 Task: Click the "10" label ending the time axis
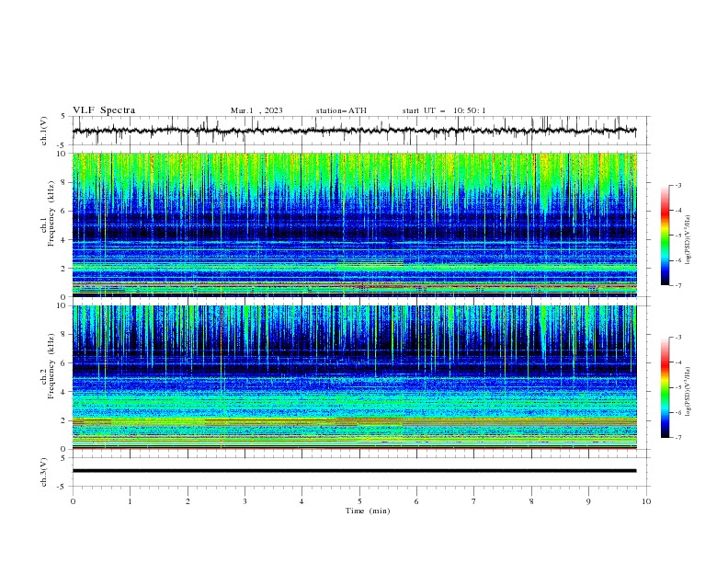[x=646, y=501]
